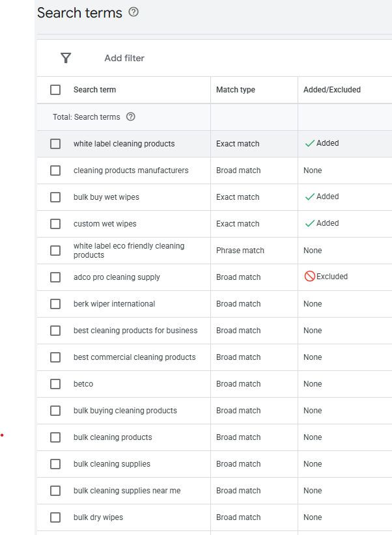Click 'None' in the berk wiper international row

[313, 304]
